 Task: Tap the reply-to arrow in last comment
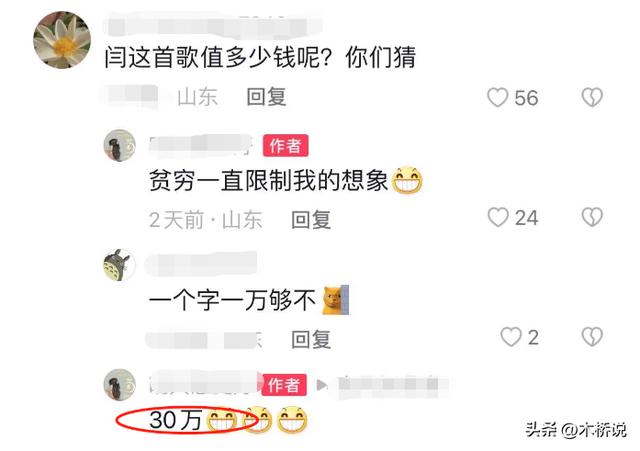coord(322,385)
